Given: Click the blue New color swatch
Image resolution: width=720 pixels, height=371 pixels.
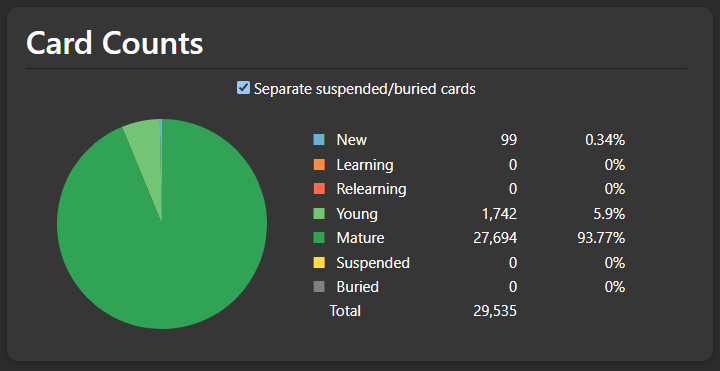Looking at the screenshot, I should click(319, 140).
